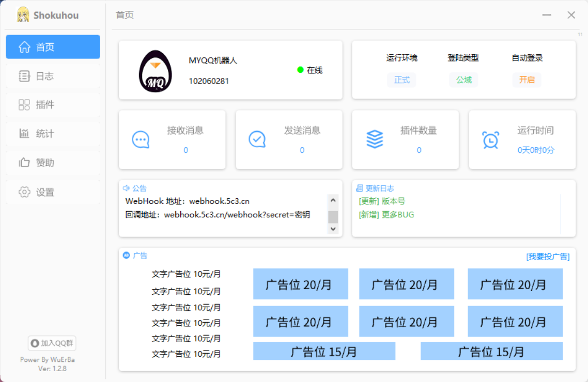Toggle the 自动登录 开启 setting
Viewport: 588px width, 382px height.
[527, 81]
